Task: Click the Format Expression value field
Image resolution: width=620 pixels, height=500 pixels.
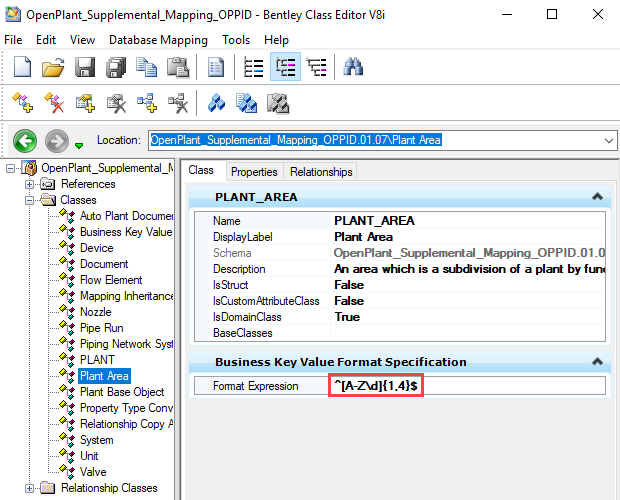Action: pos(468,385)
